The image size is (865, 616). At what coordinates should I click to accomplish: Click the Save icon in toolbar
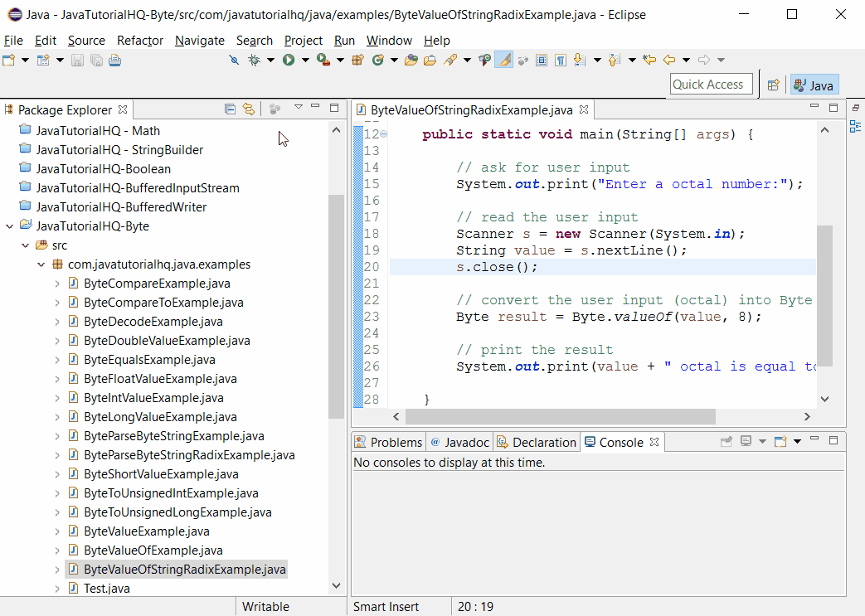pyautogui.click(x=79, y=60)
